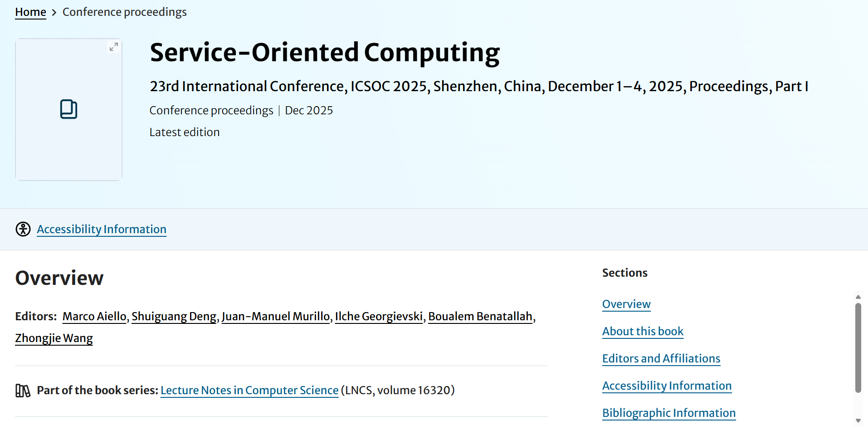Jump to Overview in the Sections list
868x445 pixels.
tap(626, 304)
